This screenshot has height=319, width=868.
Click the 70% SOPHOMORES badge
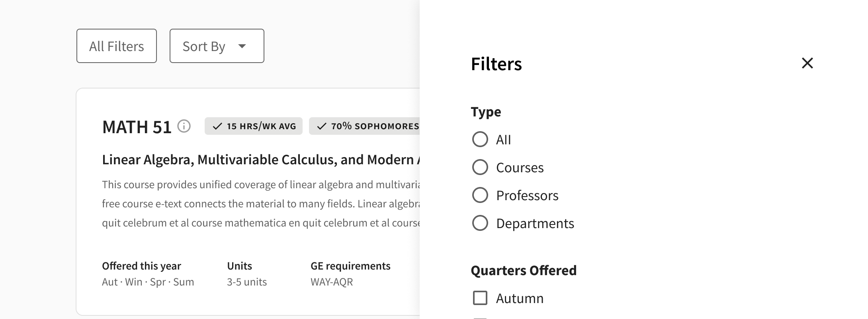[364, 126]
